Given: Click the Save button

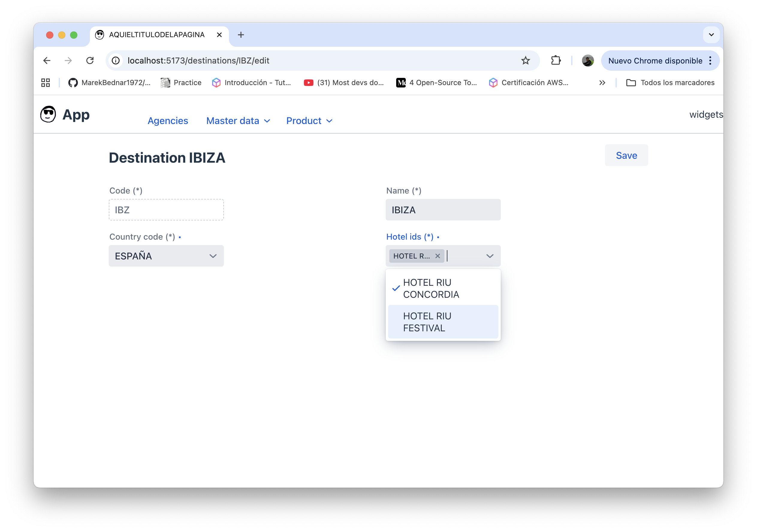Looking at the screenshot, I should tap(626, 155).
